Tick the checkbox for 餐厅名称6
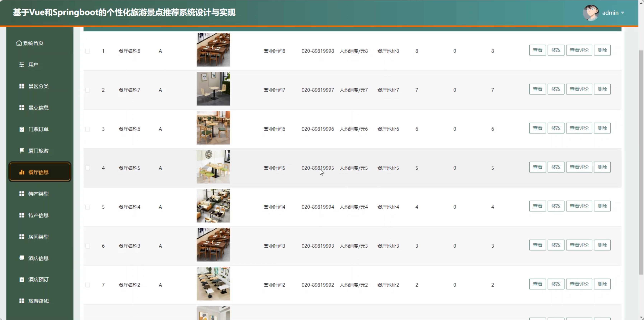This screenshot has width=644, height=320. point(87,129)
